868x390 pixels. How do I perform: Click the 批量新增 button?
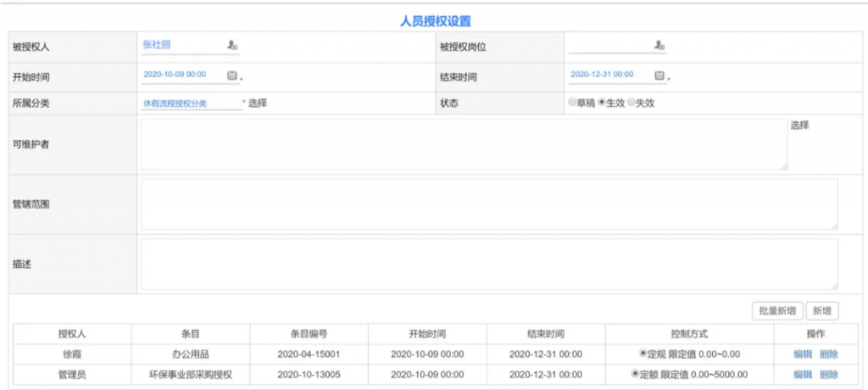click(x=776, y=311)
